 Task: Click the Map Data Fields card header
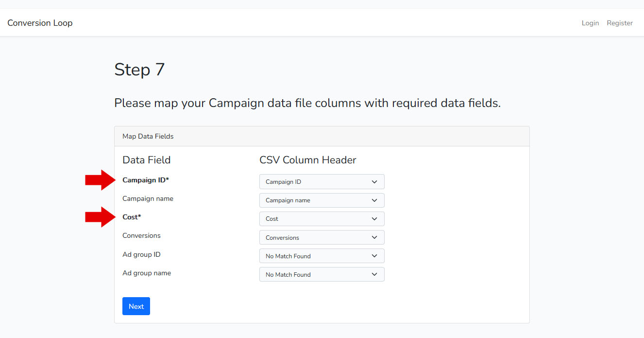pos(148,136)
